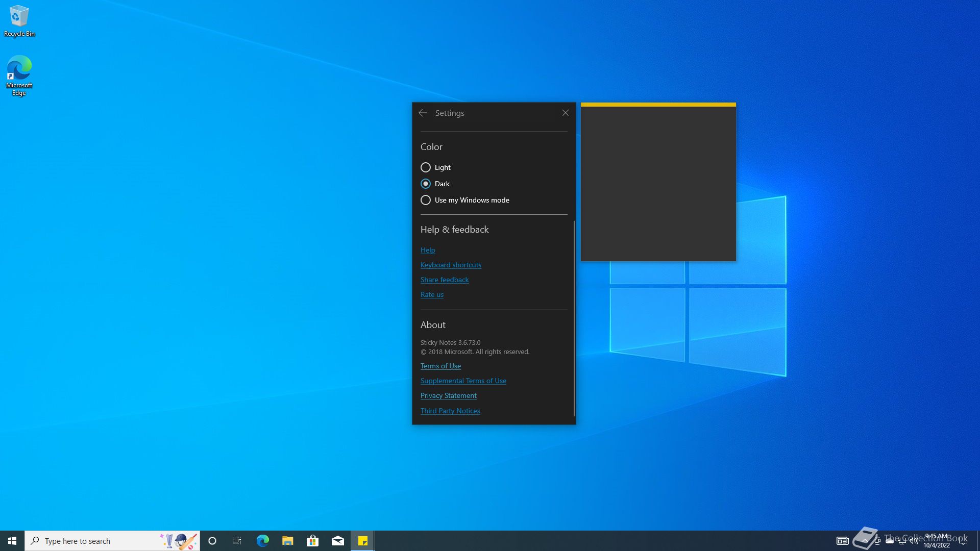Select the Light color mode

pos(436,167)
